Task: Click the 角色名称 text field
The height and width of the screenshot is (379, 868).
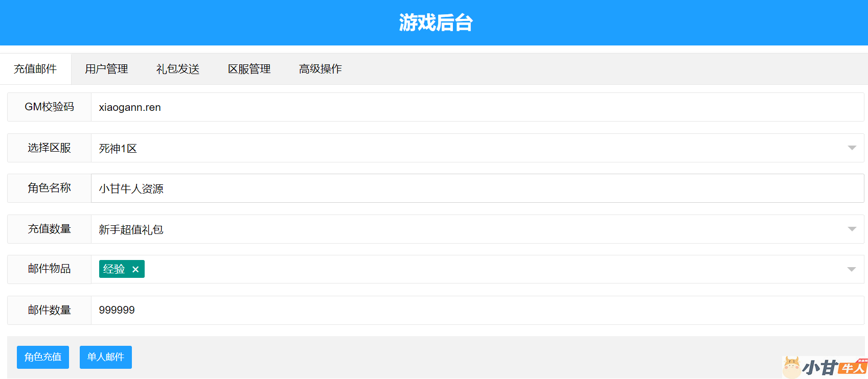Action: point(475,188)
